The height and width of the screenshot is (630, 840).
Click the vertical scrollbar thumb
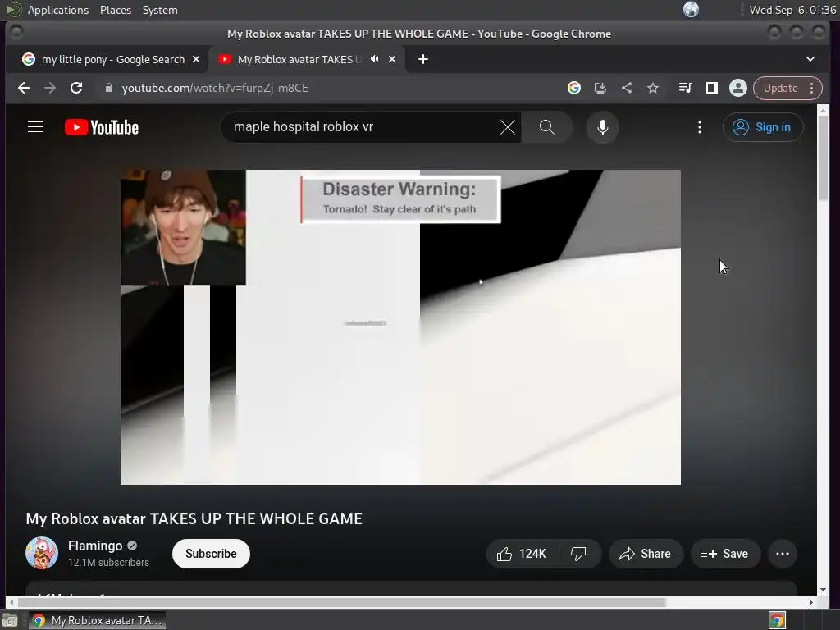coord(824,158)
